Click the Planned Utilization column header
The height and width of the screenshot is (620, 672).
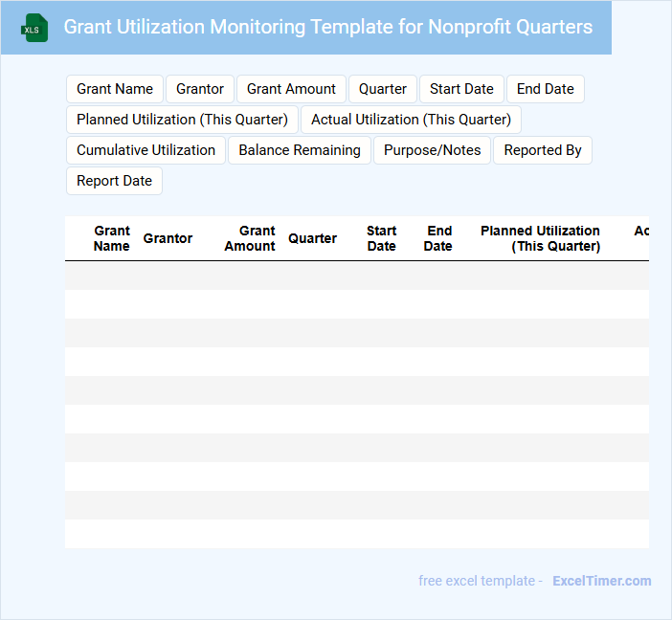coord(540,238)
